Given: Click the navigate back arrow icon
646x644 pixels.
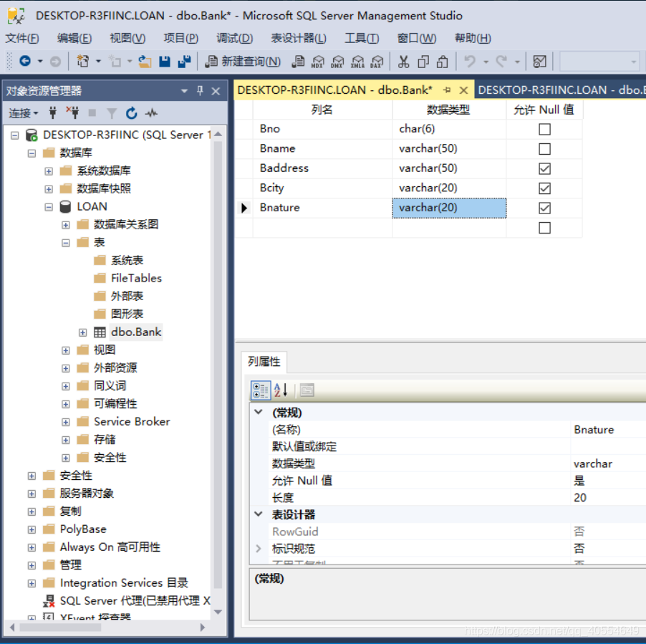Looking at the screenshot, I should tap(25, 62).
